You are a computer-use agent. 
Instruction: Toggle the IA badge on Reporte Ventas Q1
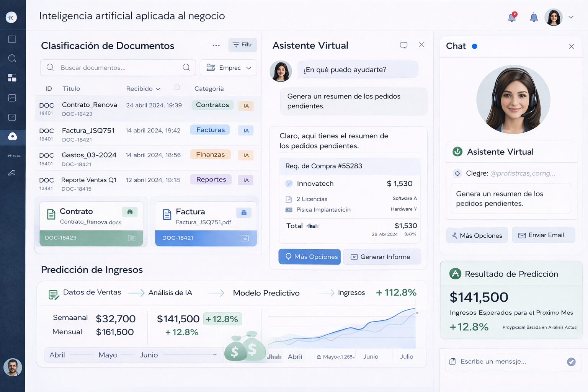[x=245, y=180]
